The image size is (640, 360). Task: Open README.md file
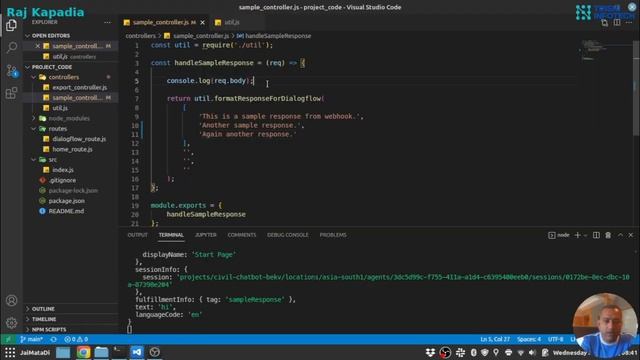(x=66, y=211)
